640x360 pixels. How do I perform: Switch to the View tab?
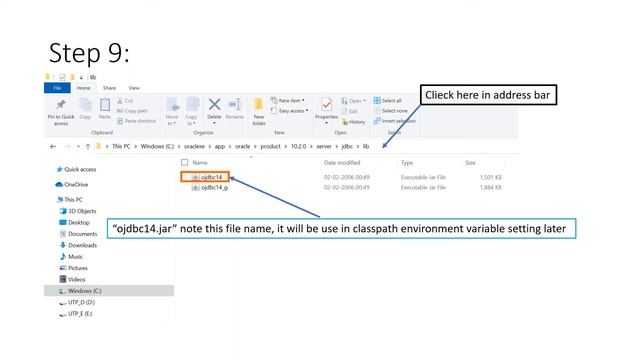point(134,88)
